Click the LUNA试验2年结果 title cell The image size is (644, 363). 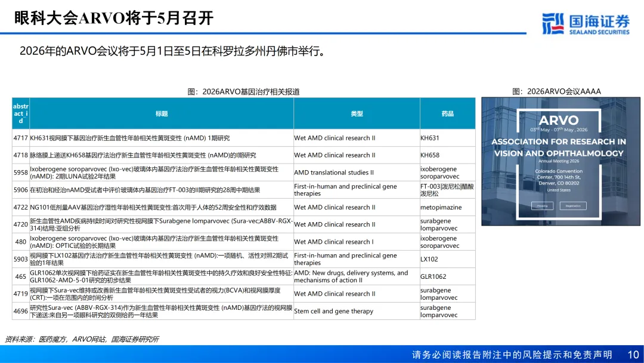point(162,173)
